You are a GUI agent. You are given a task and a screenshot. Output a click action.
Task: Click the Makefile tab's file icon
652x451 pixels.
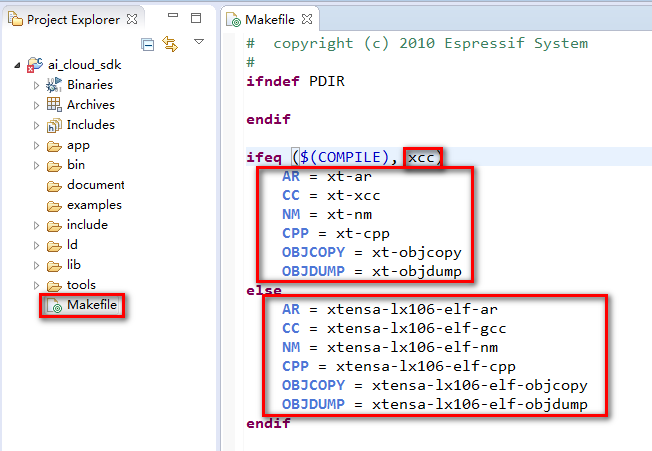coord(233,20)
